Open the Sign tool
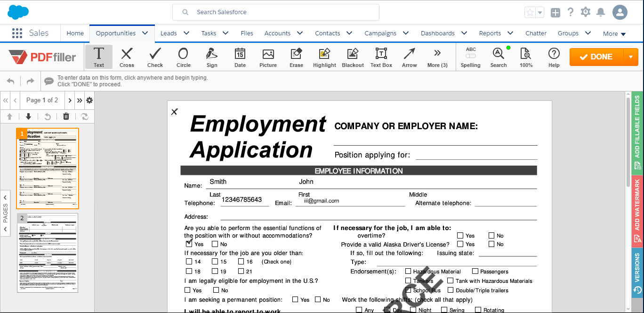Viewport: 644px width, 313px height. [x=212, y=57]
